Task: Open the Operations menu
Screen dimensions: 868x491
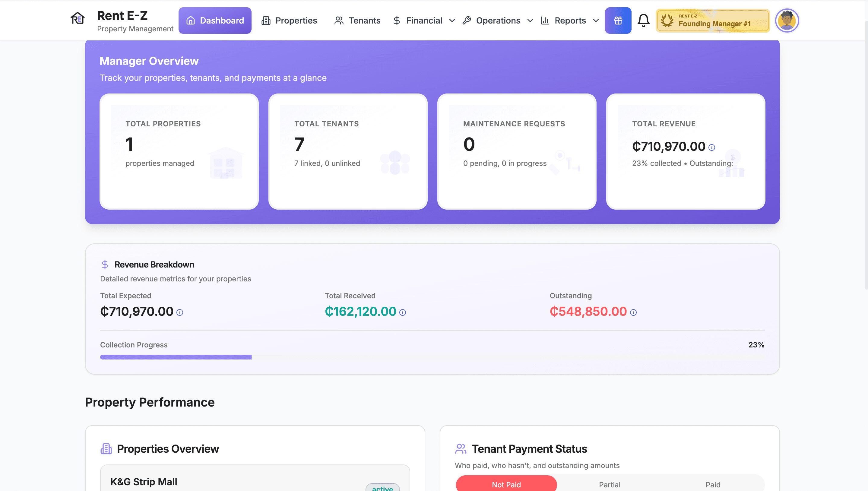Action: (498, 21)
